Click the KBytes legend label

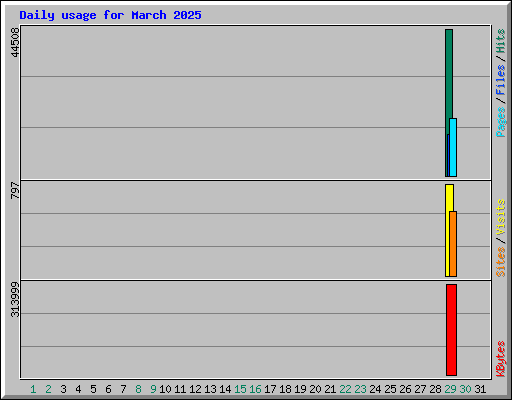click(x=501, y=359)
